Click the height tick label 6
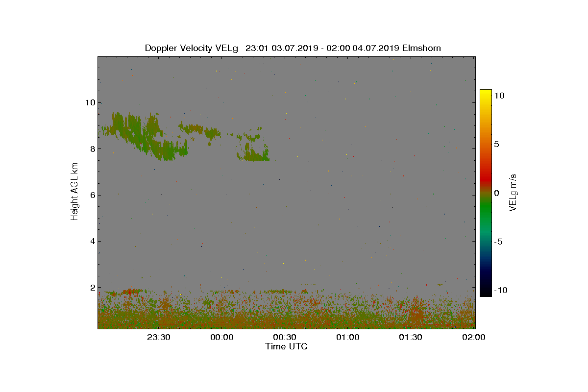 [92, 195]
